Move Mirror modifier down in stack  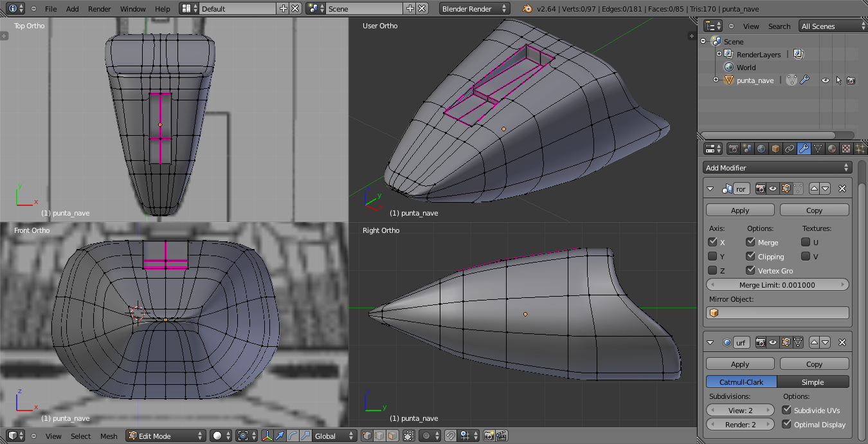click(826, 189)
